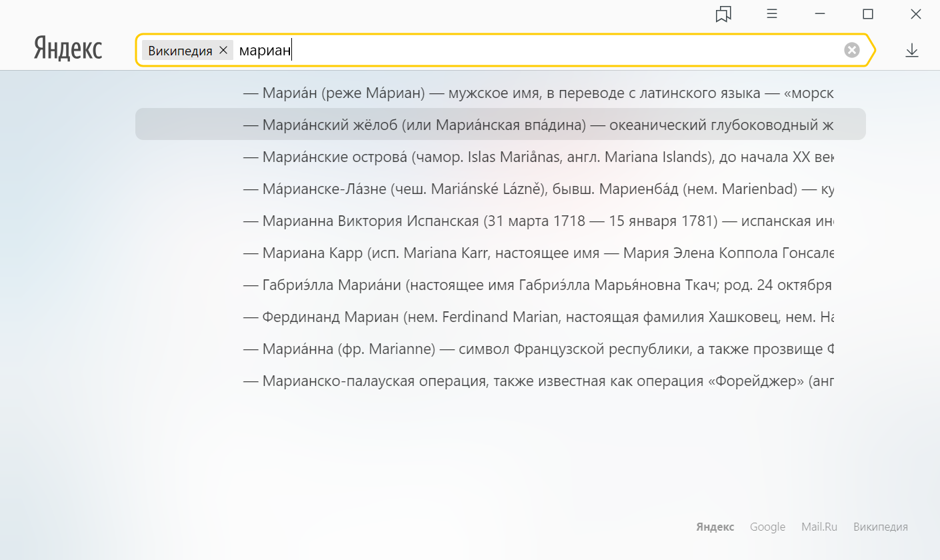The height and width of the screenshot is (560, 940).
Task: Close the browser window
Action: click(x=915, y=14)
